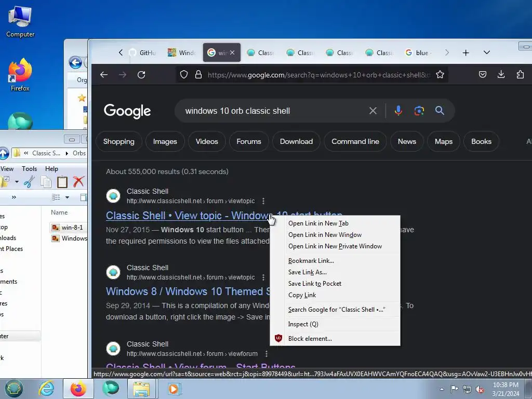Open Firefox desktop shortcut
The image size is (532, 399).
point(20,75)
